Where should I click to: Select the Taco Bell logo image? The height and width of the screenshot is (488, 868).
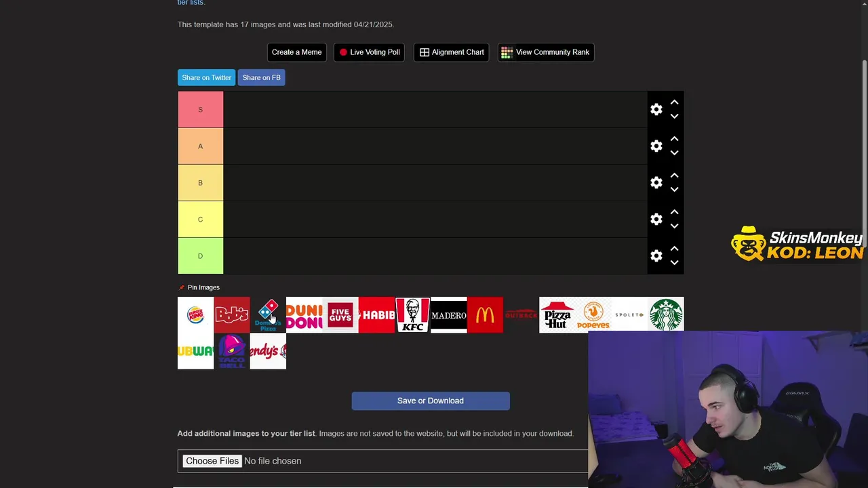point(232,351)
